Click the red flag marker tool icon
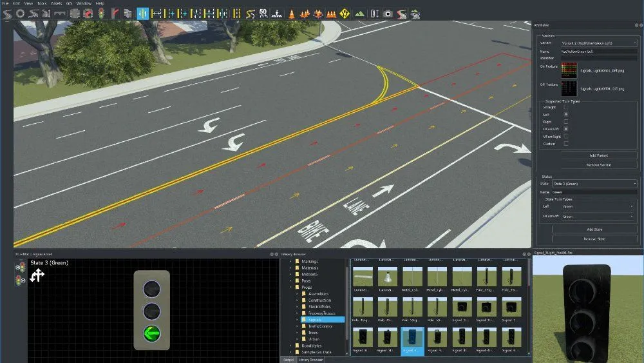This screenshot has width=644, height=363. coord(115,14)
